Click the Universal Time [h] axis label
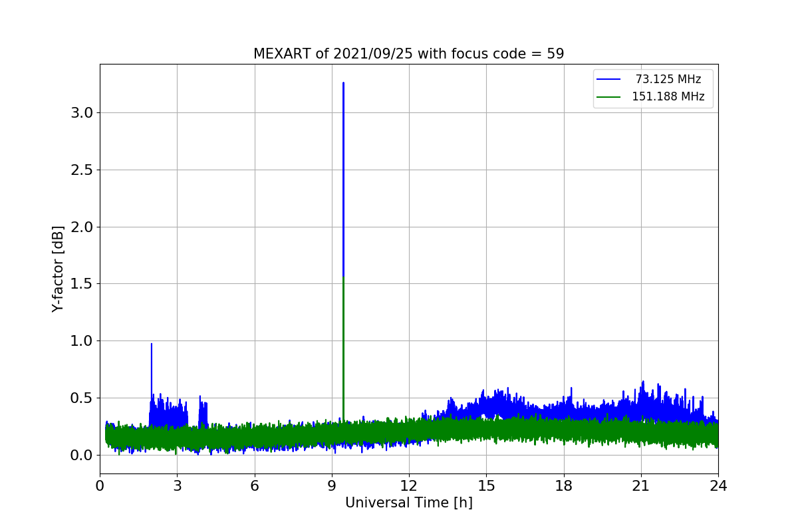The width and height of the screenshot is (798, 532). [408, 503]
